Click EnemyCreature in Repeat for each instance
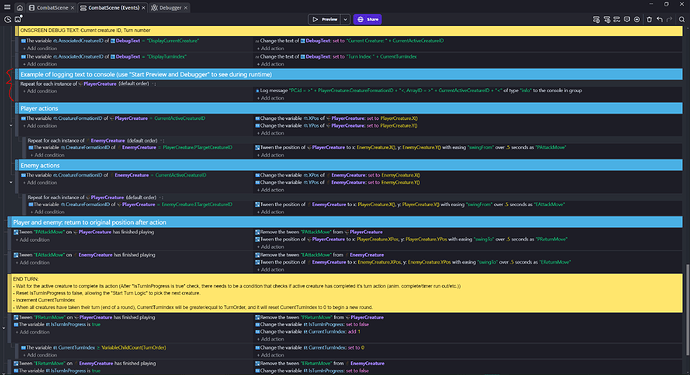 point(108,140)
